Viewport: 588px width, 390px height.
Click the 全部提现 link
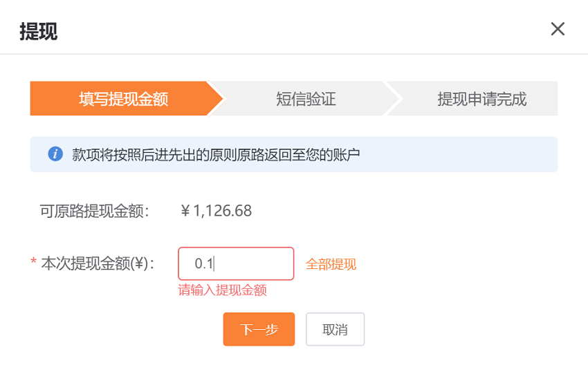coord(331,264)
